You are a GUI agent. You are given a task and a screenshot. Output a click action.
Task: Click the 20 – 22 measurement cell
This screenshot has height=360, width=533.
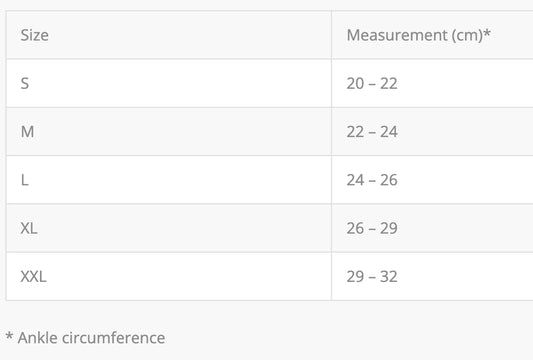coord(432,83)
